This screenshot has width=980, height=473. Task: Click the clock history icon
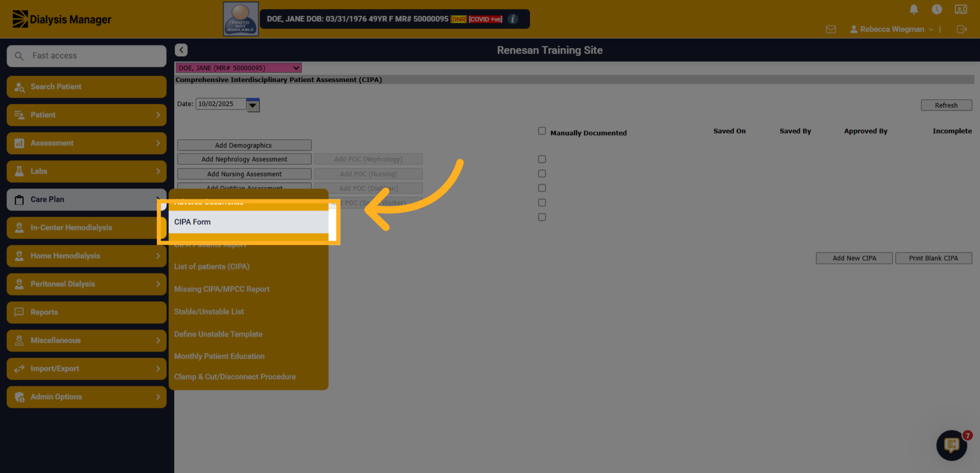coord(937,9)
